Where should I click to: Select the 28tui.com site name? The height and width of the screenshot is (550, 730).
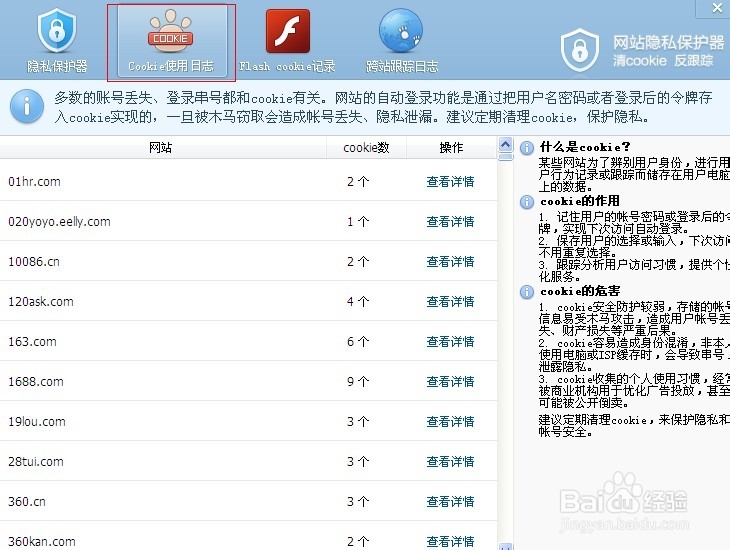pos(36,462)
